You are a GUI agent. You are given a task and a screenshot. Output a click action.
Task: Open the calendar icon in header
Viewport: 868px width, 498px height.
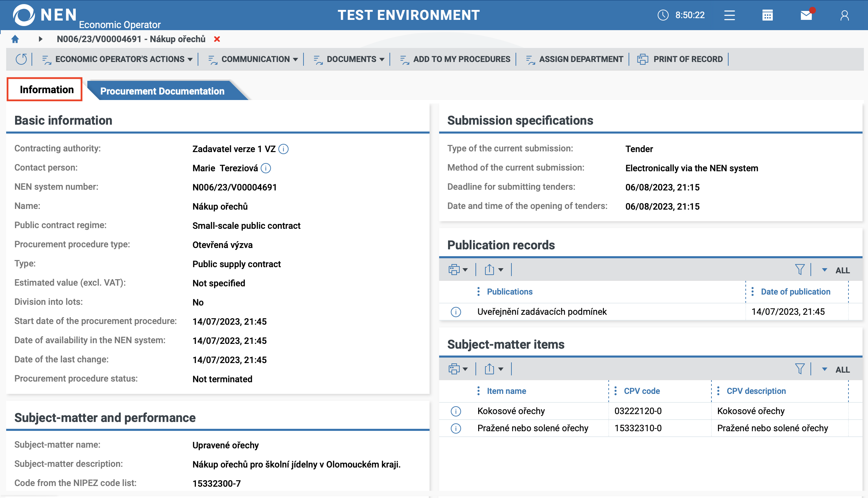coord(767,15)
